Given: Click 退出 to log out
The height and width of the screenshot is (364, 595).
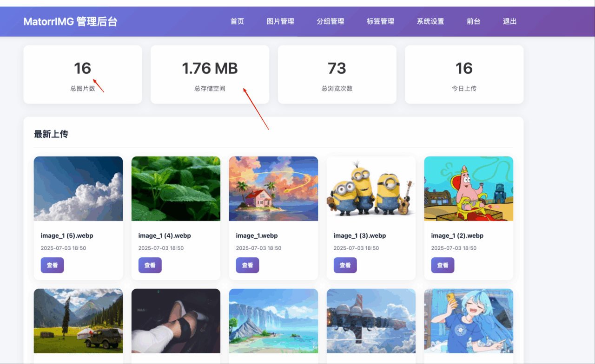Looking at the screenshot, I should click(x=509, y=21).
